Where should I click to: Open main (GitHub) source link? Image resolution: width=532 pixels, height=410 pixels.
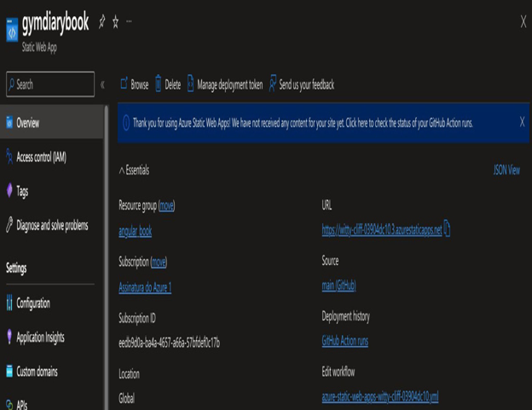click(338, 286)
